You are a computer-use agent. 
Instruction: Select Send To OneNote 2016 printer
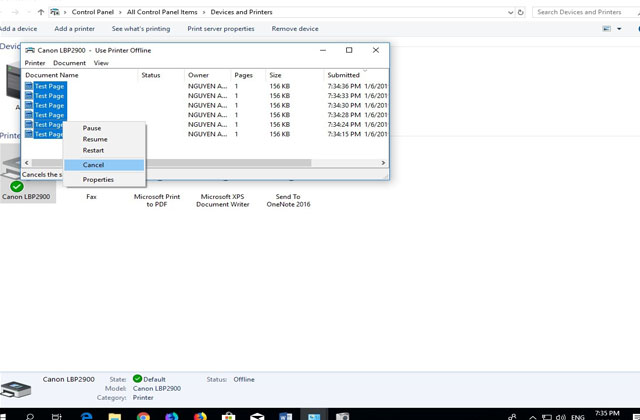288,200
